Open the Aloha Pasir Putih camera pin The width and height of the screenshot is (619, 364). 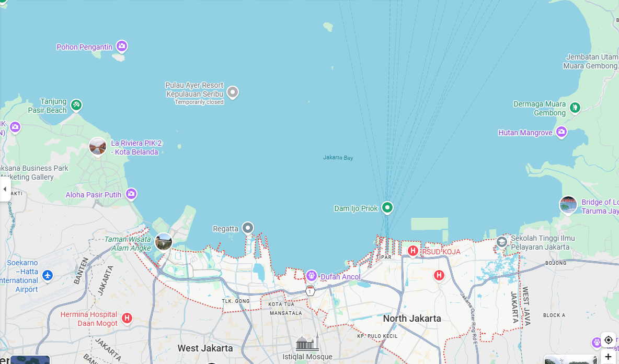click(131, 194)
